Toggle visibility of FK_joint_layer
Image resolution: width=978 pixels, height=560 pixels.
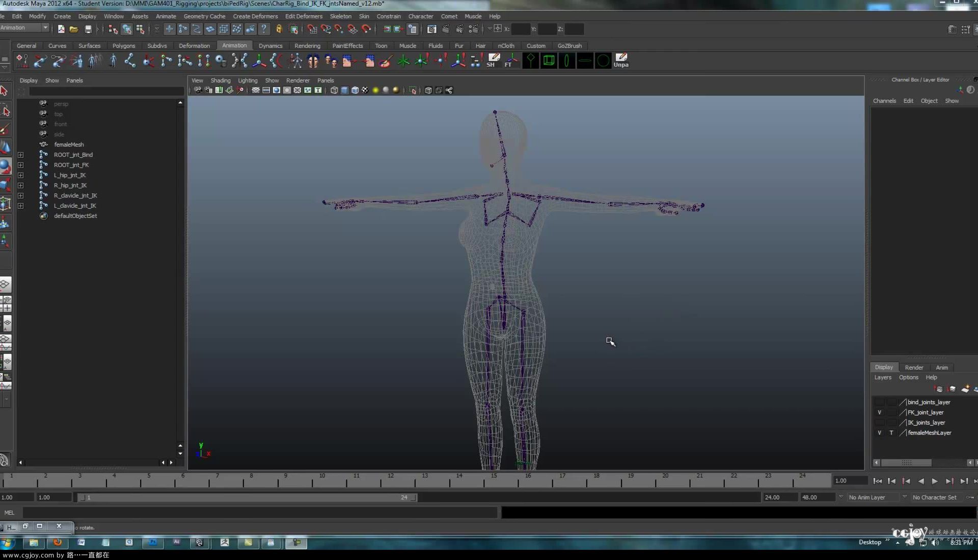pos(879,412)
